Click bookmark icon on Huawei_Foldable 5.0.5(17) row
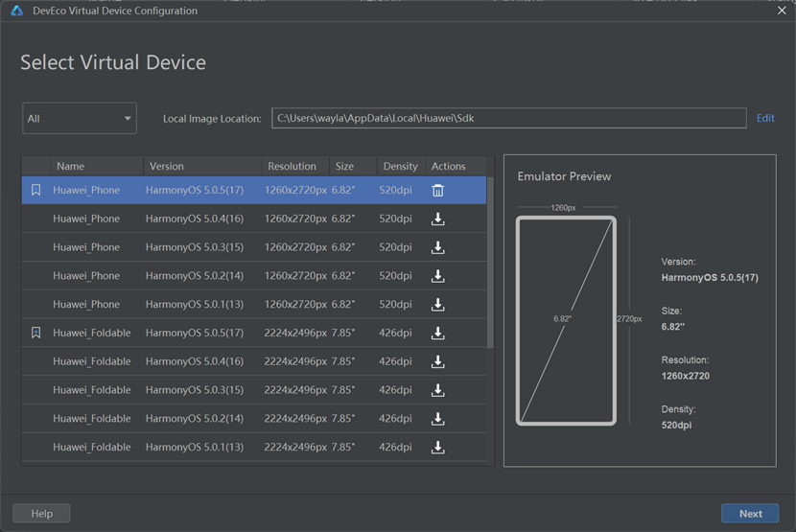This screenshot has width=796, height=532. [x=36, y=333]
